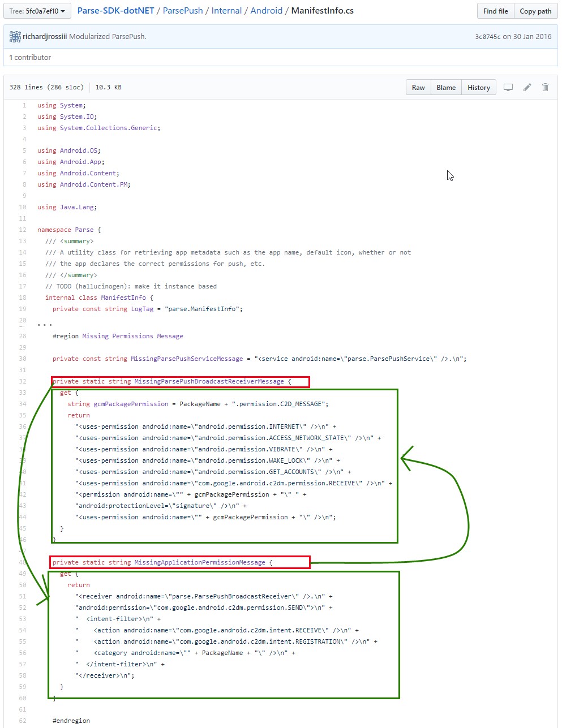Open Parse-SDK-dotNET repository link
The height and width of the screenshot is (728, 562).
pyautogui.click(x=116, y=11)
